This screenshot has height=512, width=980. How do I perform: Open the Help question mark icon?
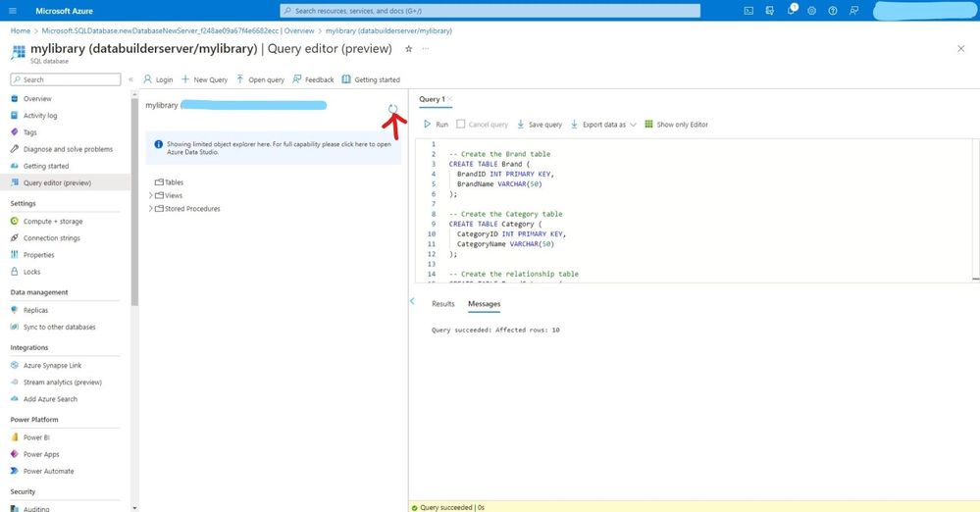tap(833, 11)
